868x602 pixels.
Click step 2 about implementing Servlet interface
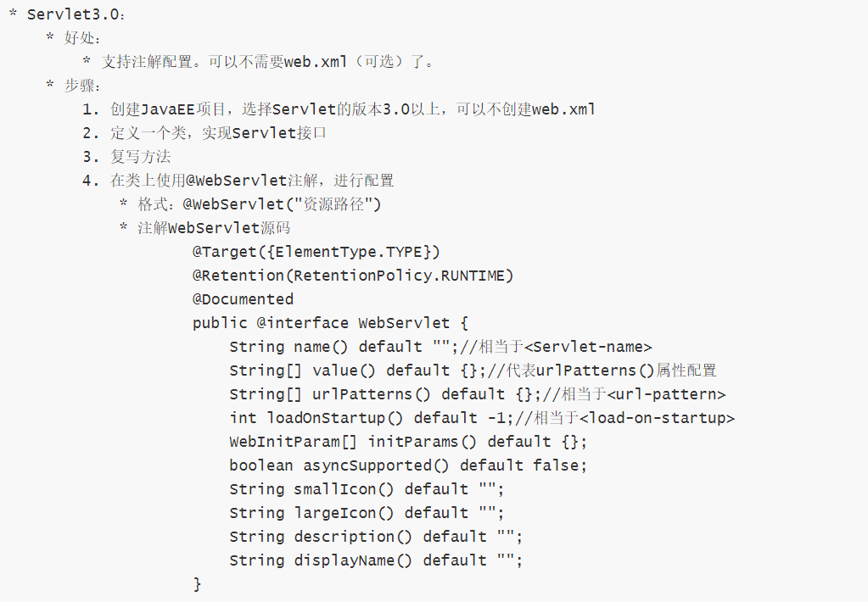point(204,133)
